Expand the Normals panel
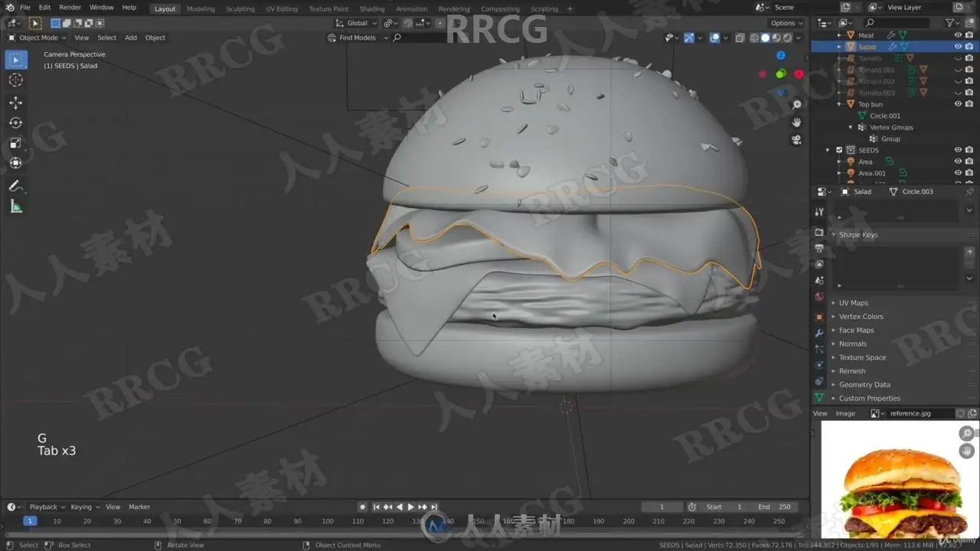Viewport: 980px width, 551px height. (x=852, y=344)
